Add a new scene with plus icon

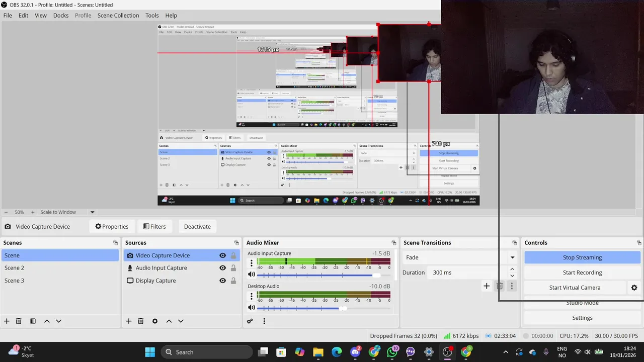click(x=7, y=321)
